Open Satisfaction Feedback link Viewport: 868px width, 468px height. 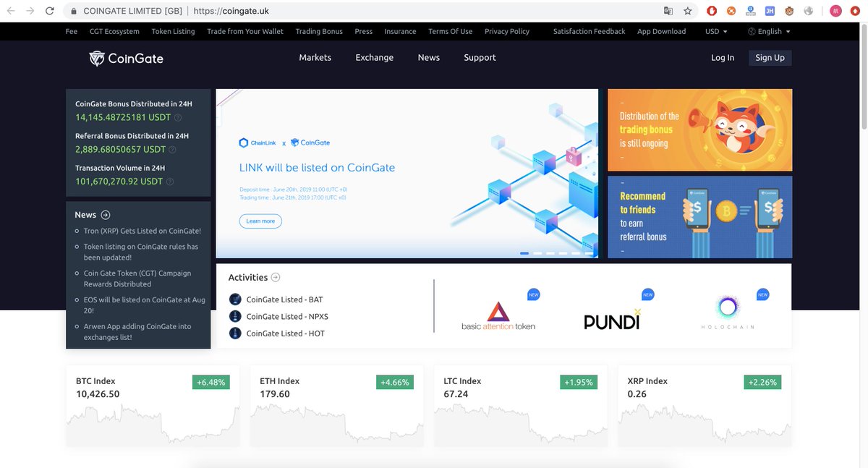click(590, 31)
